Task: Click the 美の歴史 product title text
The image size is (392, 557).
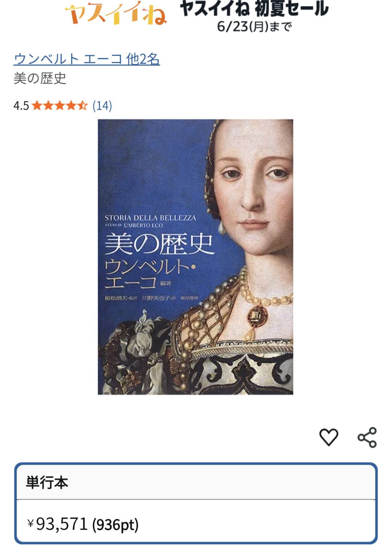Action: (x=40, y=78)
